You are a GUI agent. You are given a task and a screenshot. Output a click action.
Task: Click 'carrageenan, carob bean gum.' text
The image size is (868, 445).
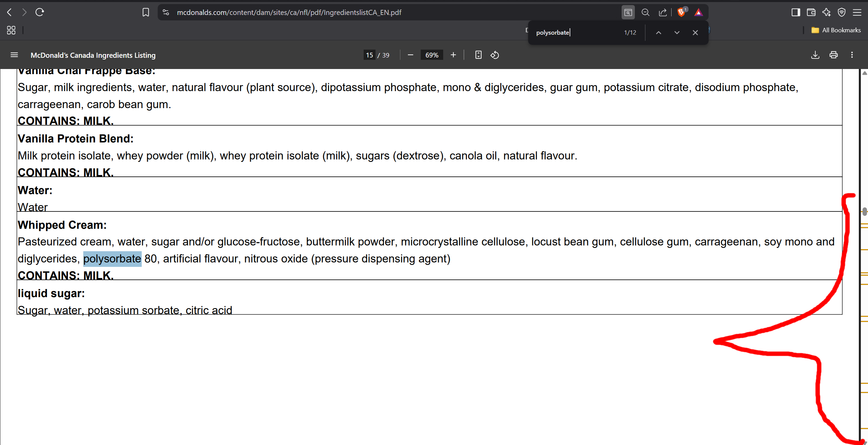94,104
